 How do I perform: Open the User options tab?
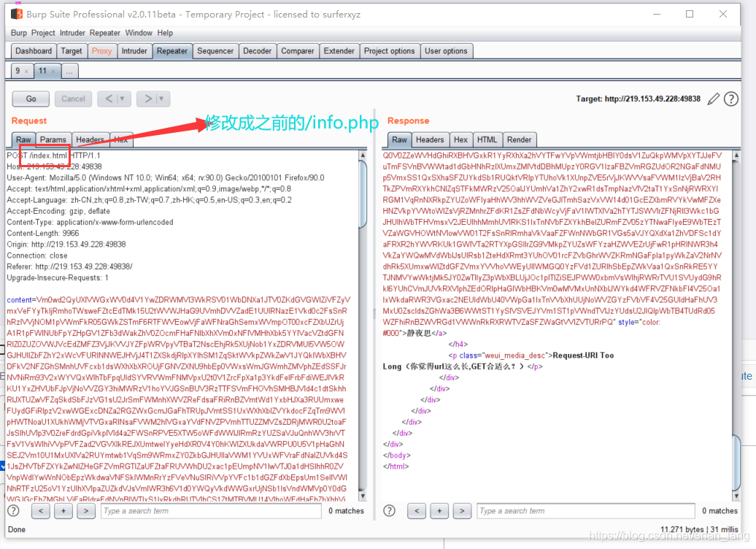(x=446, y=51)
